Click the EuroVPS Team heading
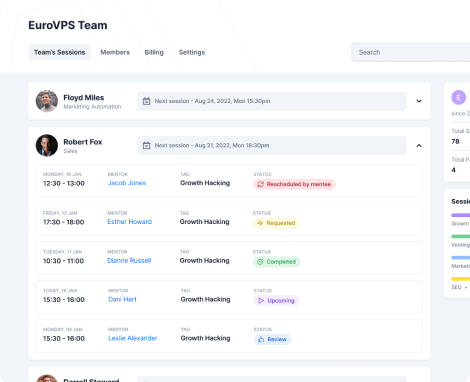The height and width of the screenshot is (382, 470). click(68, 25)
